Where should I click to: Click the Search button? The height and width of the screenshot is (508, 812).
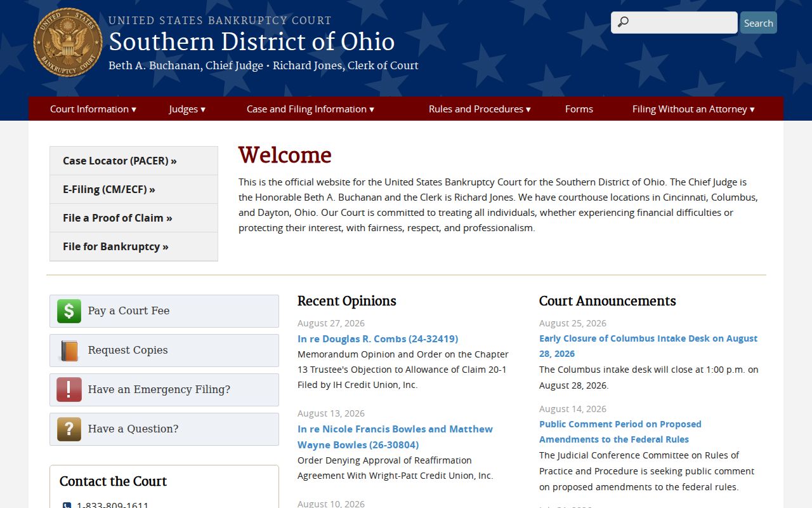tap(759, 23)
